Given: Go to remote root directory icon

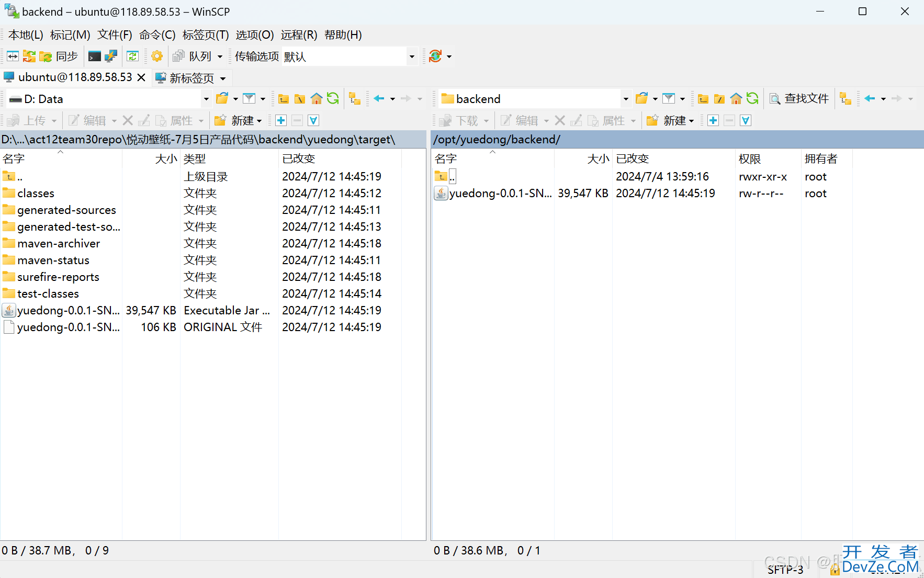Looking at the screenshot, I should [x=719, y=98].
